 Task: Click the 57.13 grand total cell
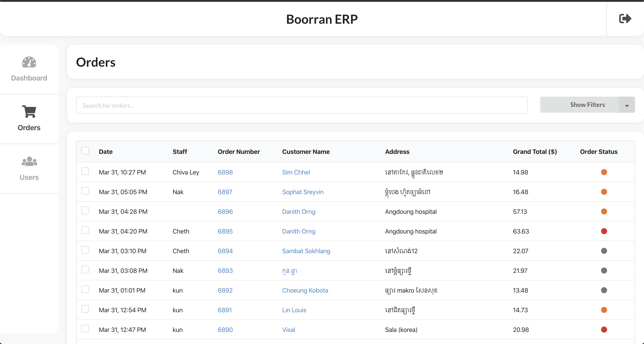[x=520, y=212]
